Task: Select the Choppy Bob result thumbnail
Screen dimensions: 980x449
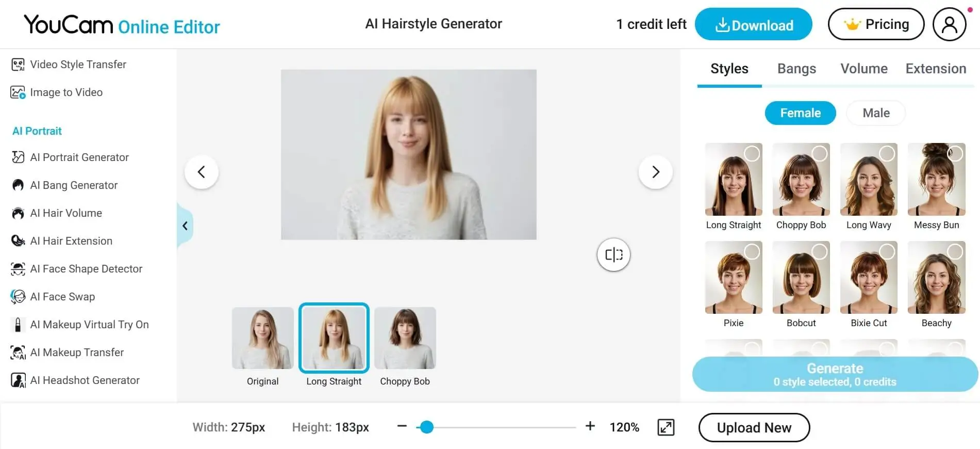Action: tap(405, 338)
